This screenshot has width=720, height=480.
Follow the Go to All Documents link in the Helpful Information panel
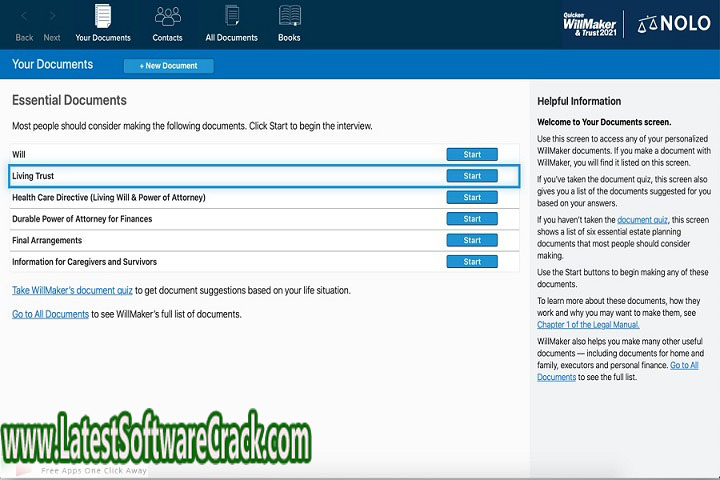[x=684, y=365]
